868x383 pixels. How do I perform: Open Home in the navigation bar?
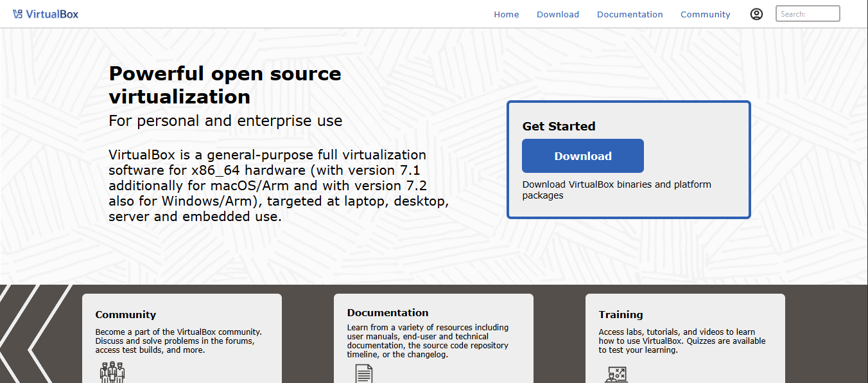click(x=506, y=14)
